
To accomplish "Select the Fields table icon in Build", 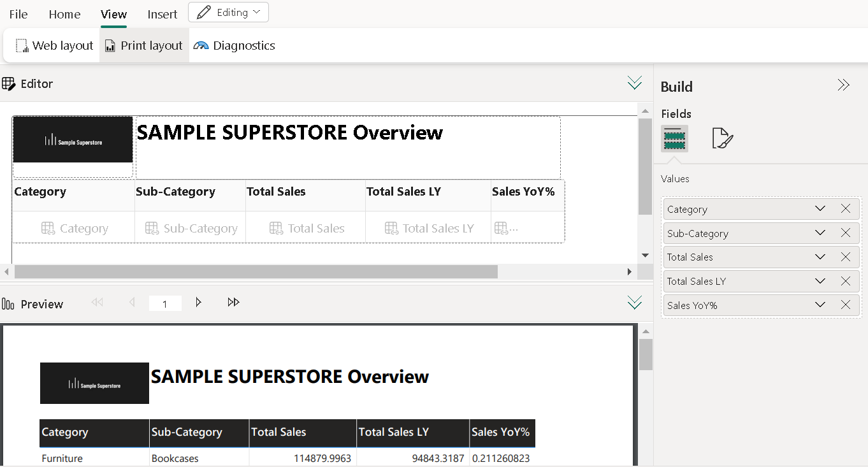I will (x=674, y=138).
